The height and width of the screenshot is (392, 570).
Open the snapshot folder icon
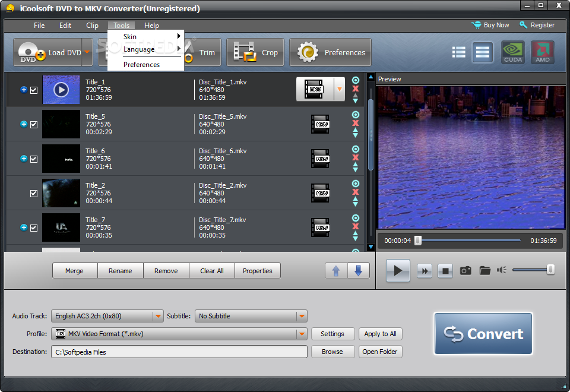(x=484, y=271)
